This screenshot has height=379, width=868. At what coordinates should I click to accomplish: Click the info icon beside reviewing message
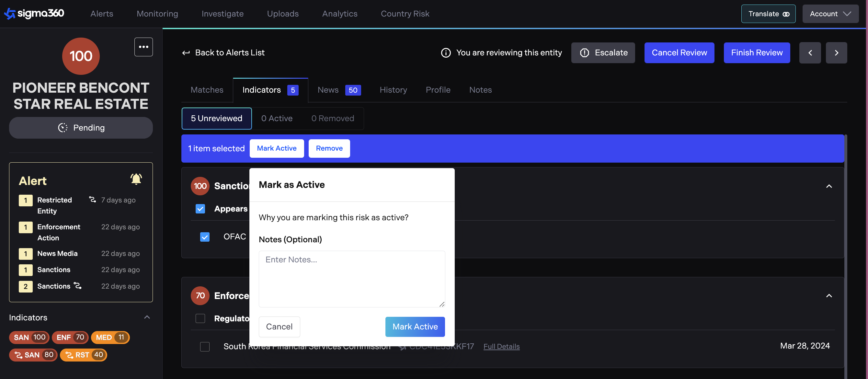445,53
